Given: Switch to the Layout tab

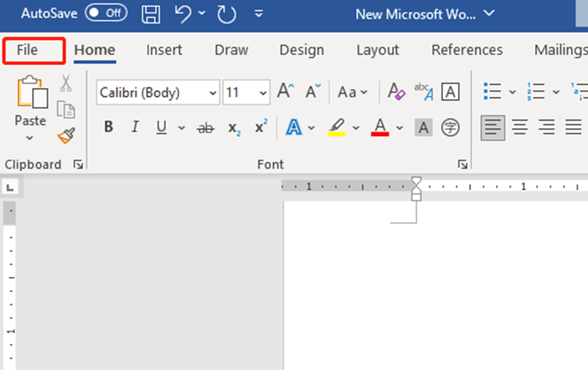Looking at the screenshot, I should [378, 50].
